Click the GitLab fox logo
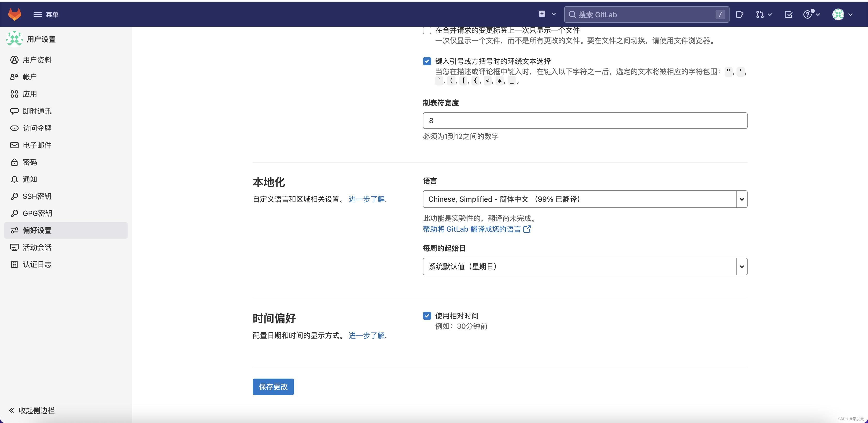The height and width of the screenshot is (423, 868). pos(14,14)
